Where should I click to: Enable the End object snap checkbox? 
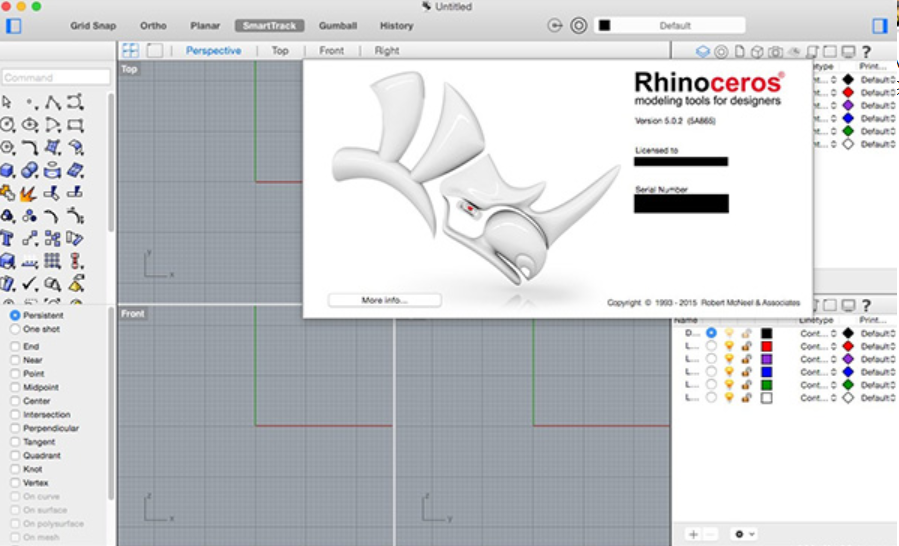coord(15,346)
